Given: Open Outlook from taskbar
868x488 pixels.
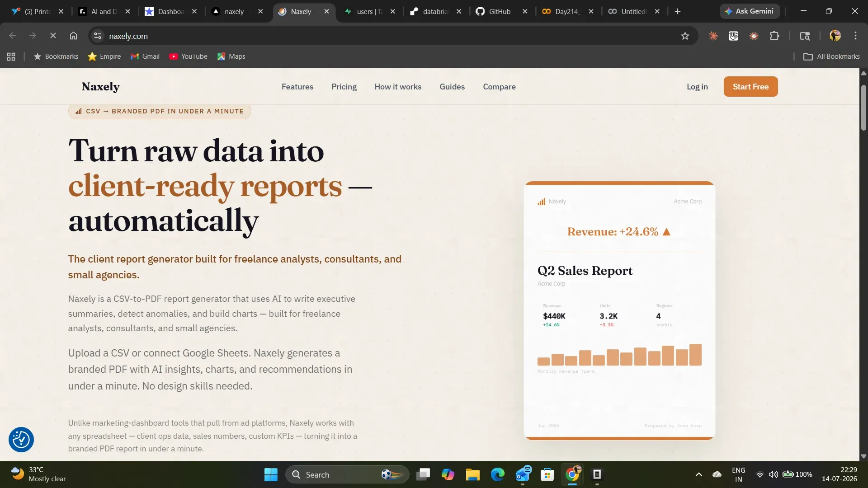Looking at the screenshot, I should (523, 474).
